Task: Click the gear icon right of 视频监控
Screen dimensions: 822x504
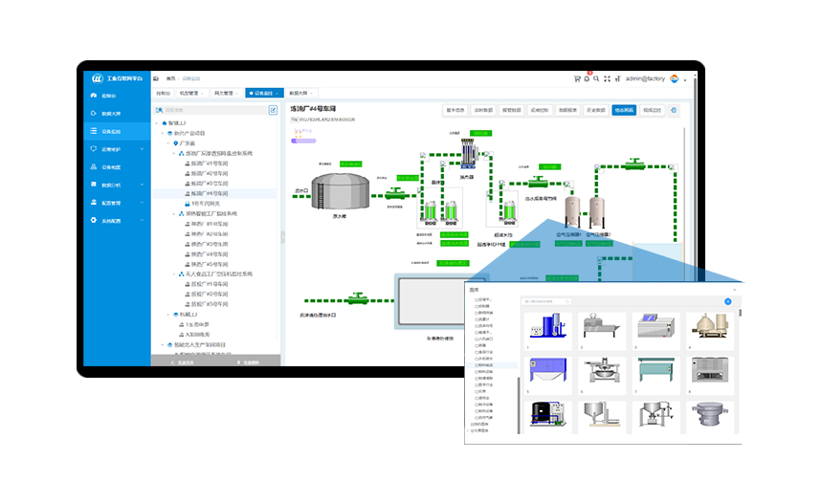Action: (x=674, y=110)
